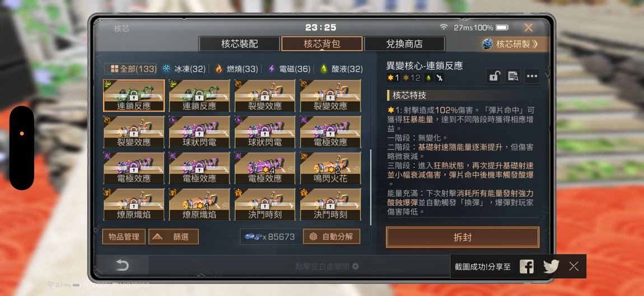Open settings gear near bottom hint text
The width and height of the screenshot is (644, 296).
(x=356, y=266)
